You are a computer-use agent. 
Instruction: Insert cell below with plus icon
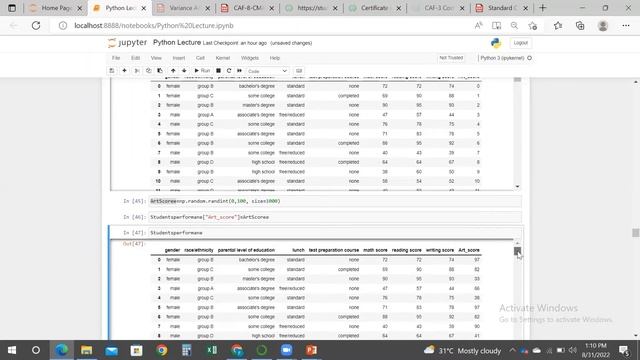[124, 71]
